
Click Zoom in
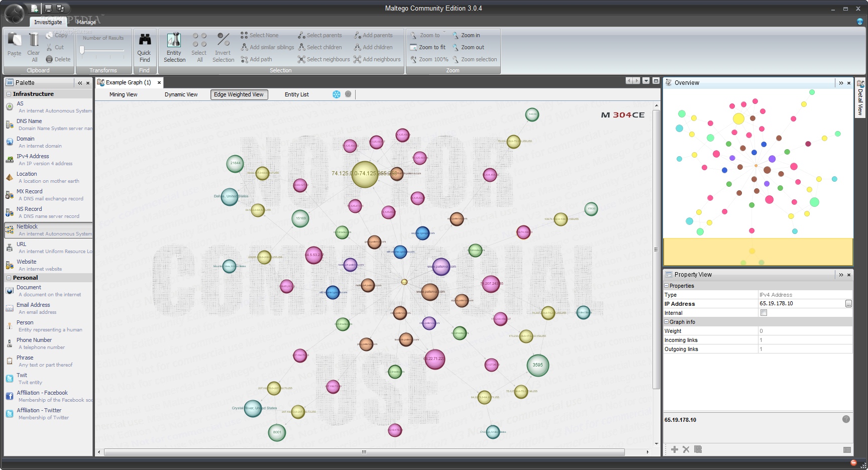[466, 35]
